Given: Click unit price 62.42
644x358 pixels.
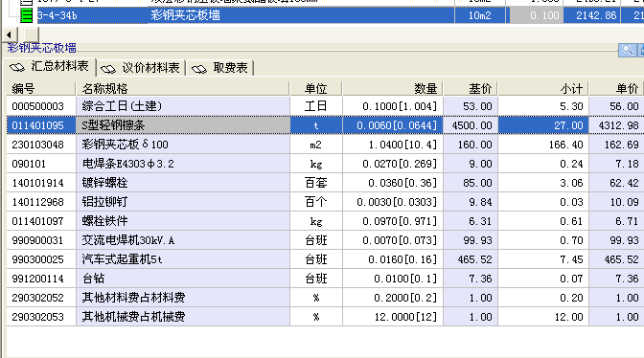Looking at the screenshot, I should click(616, 183).
